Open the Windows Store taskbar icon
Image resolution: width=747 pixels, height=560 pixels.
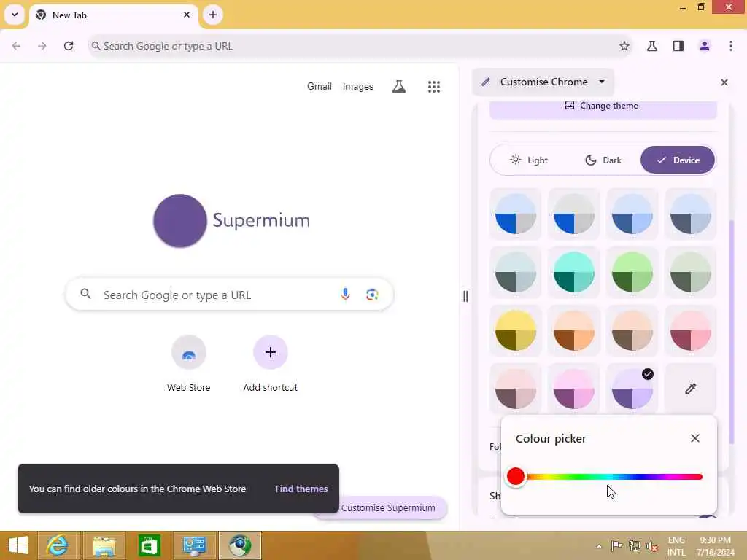[x=149, y=545]
